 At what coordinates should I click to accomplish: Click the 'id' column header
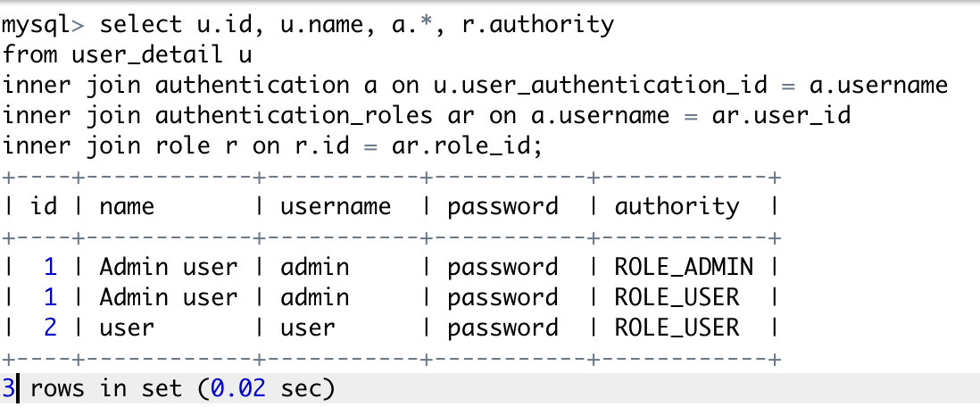[44, 206]
